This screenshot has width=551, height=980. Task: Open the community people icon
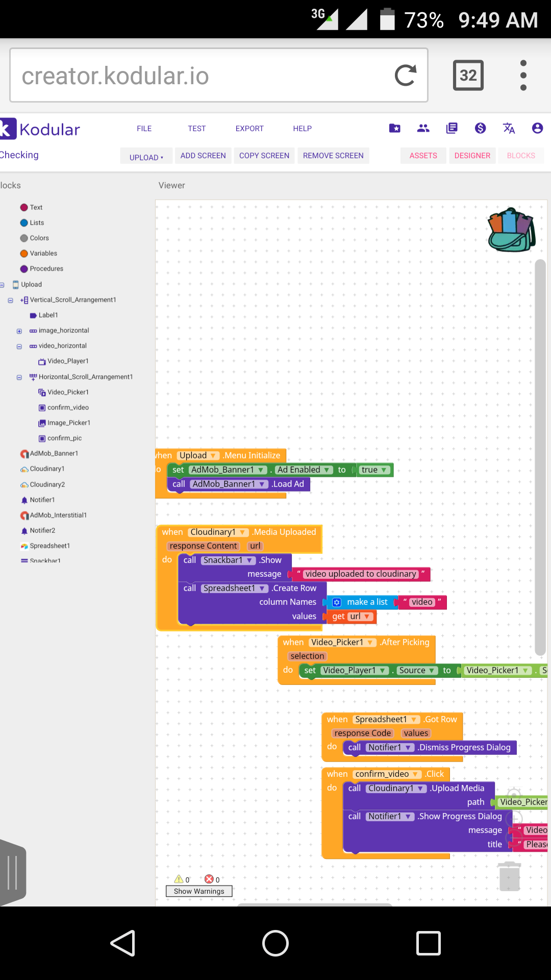pyautogui.click(x=423, y=128)
